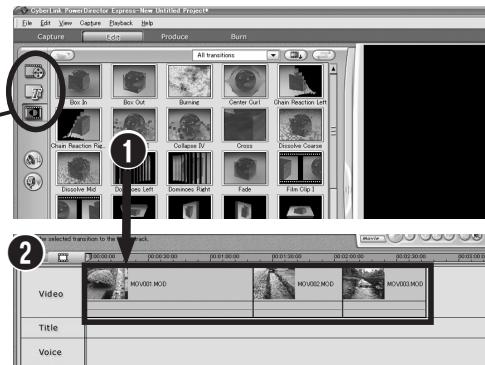The image size is (485, 365).
Task: Open the Playback menu
Action: tap(121, 23)
